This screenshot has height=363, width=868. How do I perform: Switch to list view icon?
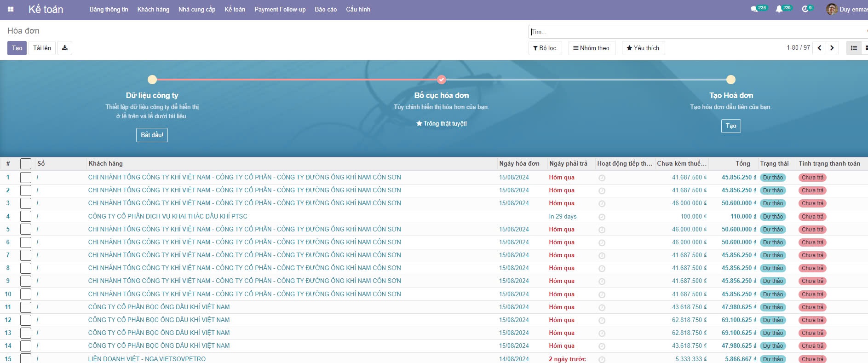click(x=854, y=48)
